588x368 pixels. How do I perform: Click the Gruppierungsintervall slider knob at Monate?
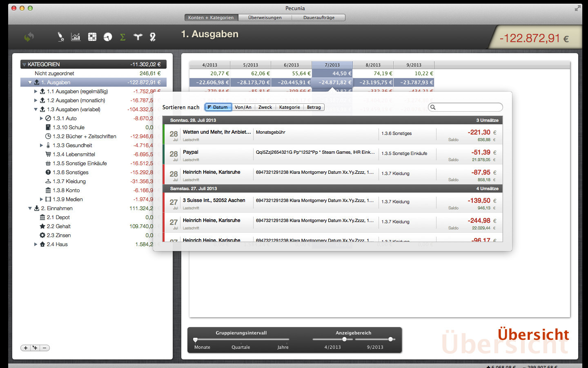[196, 340]
